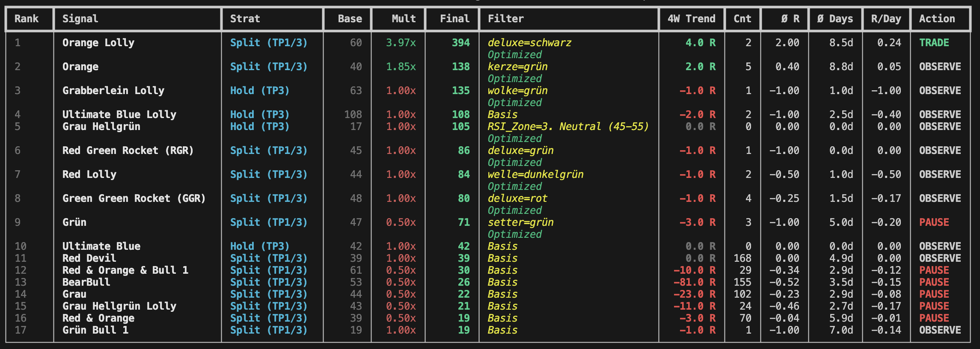This screenshot has height=349, width=980.
Task: Select the welle=dunkelgrün filter entry
Action: pyautogui.click(x=535, y=174)
